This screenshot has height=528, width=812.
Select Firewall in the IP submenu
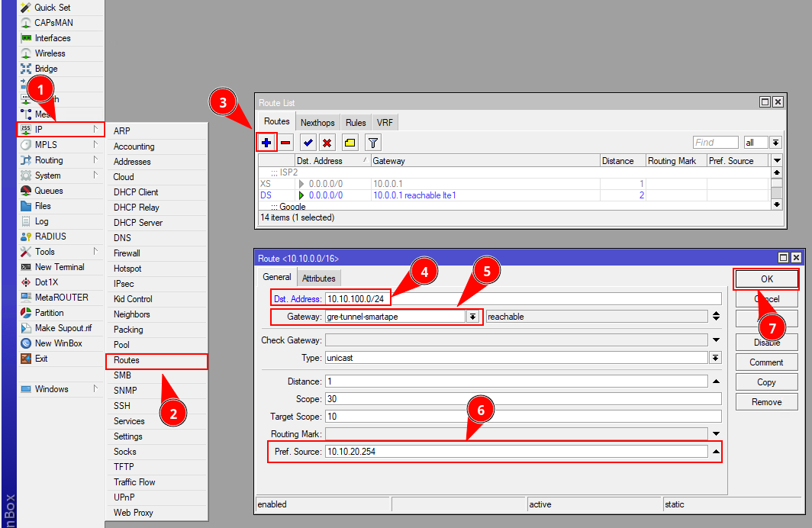(x=156, y=253)
